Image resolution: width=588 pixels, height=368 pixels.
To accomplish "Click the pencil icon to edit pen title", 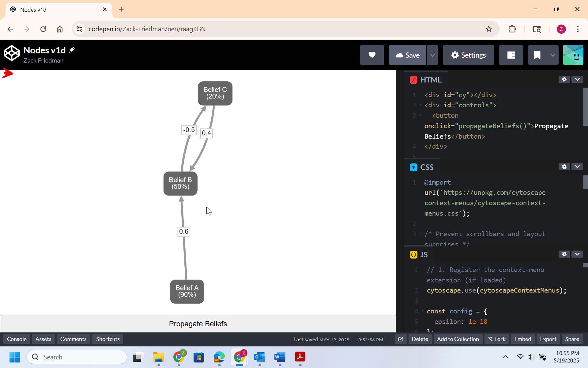I will point(72,50).
